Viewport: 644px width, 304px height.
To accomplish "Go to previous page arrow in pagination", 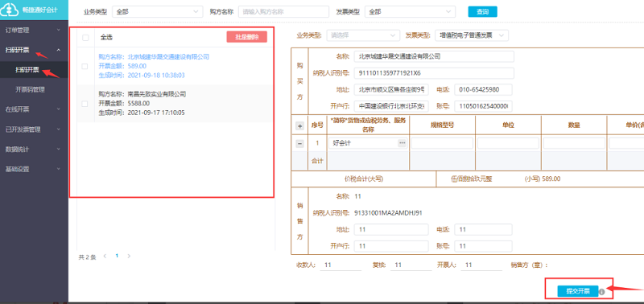I will (x=105, y=256).
